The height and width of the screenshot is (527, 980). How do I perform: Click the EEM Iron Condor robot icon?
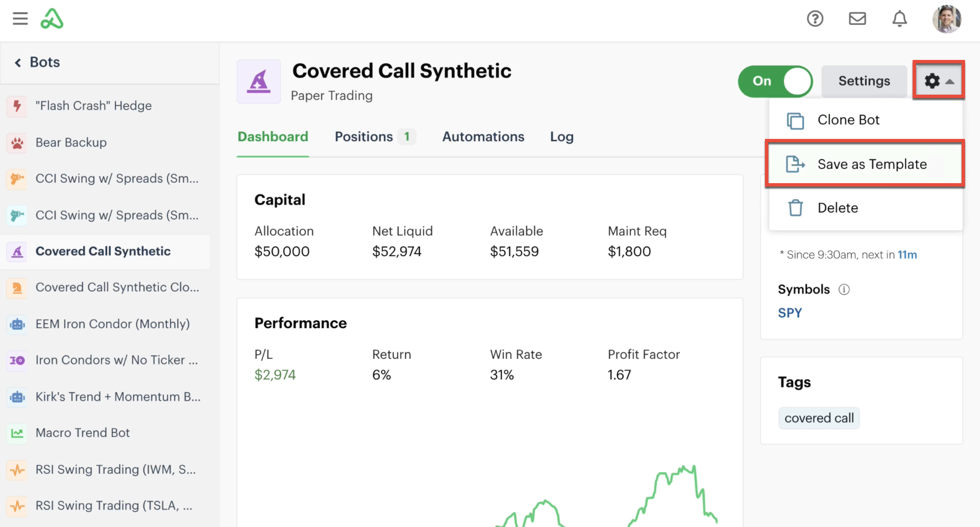[x=17, y=324]
